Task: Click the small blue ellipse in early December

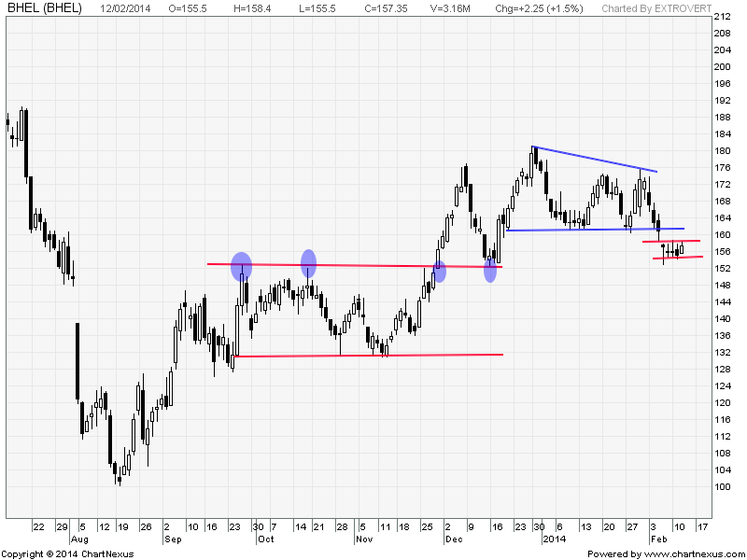Action: [x=440, y=272]
